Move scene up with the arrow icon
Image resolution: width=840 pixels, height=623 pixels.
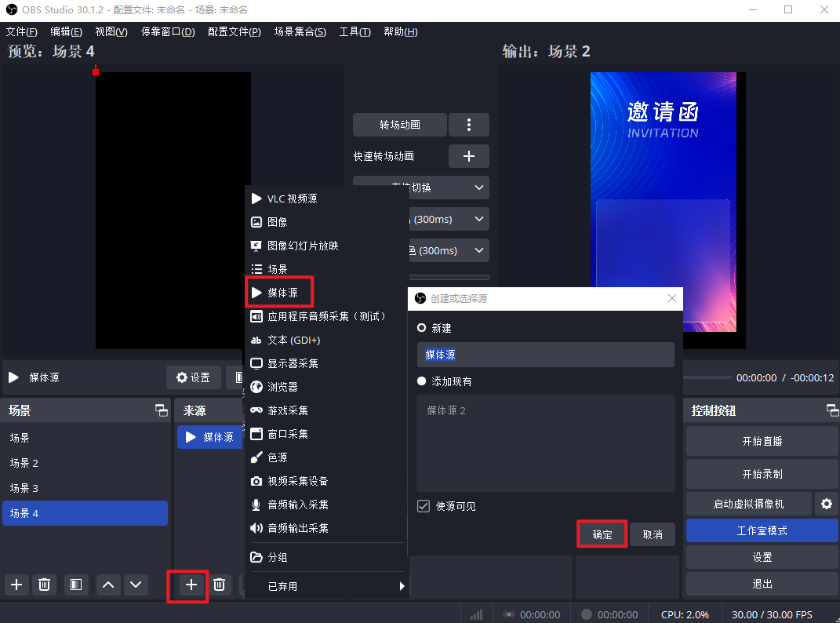108,585
